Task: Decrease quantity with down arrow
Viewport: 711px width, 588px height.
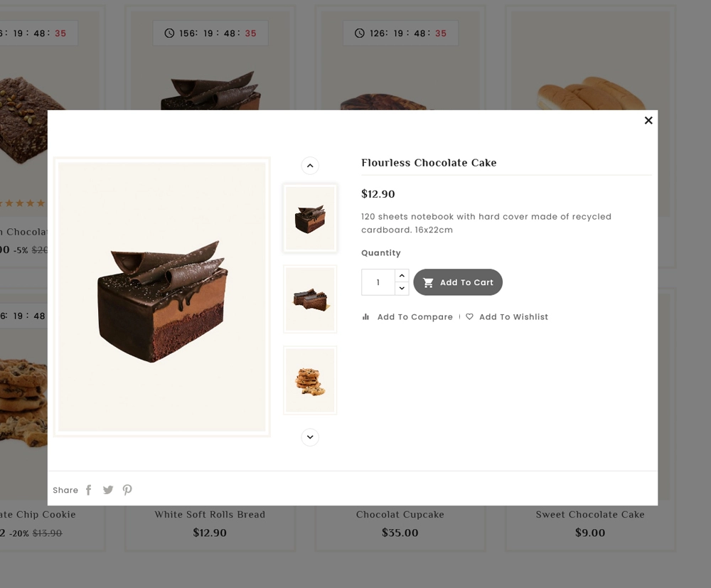Action: (x=402, y=289)
